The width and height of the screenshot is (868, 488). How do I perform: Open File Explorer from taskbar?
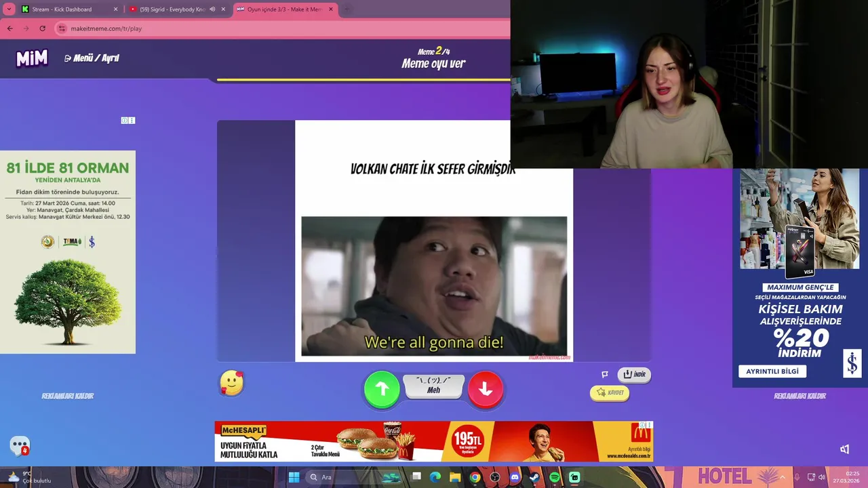coord(455,477)
